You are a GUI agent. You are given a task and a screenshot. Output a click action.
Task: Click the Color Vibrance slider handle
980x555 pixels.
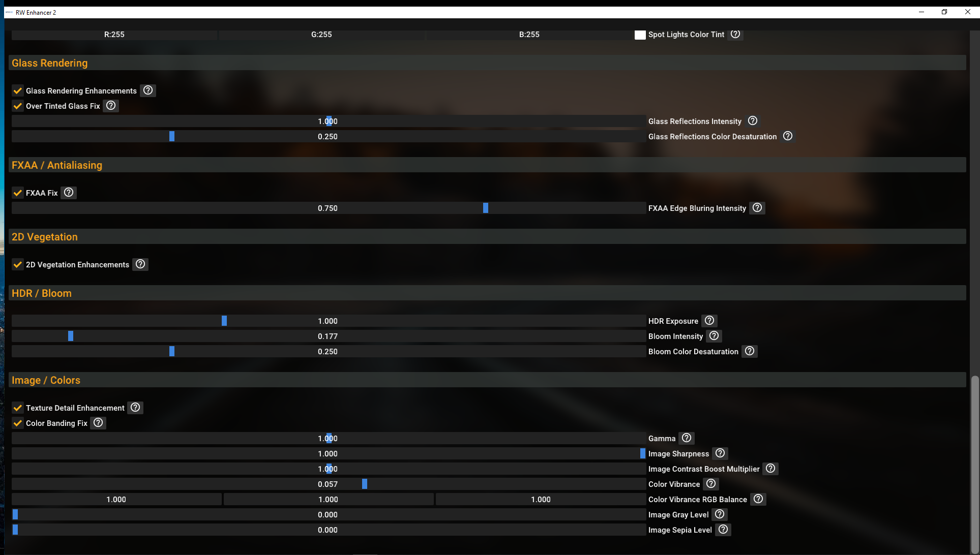pos(365,484)
